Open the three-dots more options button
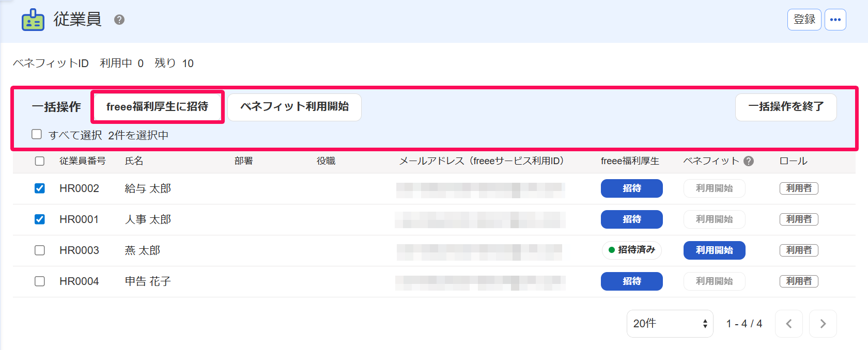 [x=835, y=20]
